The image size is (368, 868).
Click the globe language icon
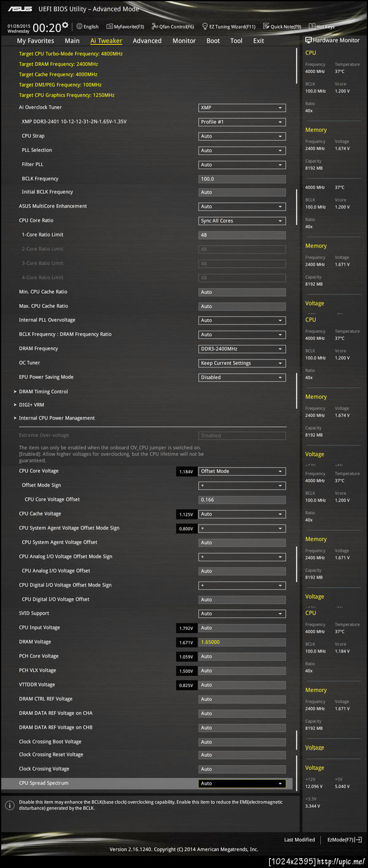point(79,26)
